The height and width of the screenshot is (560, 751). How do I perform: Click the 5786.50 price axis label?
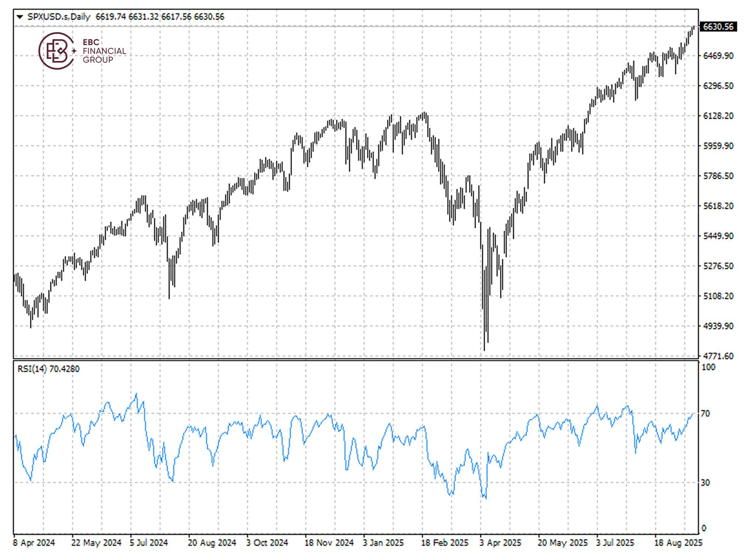coord(718,176)
